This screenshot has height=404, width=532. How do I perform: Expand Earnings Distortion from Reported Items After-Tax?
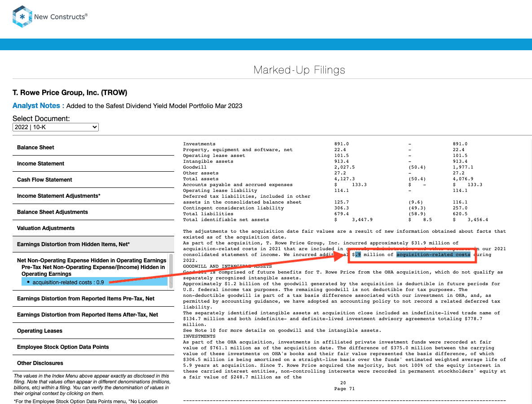[x=93, y=315]
